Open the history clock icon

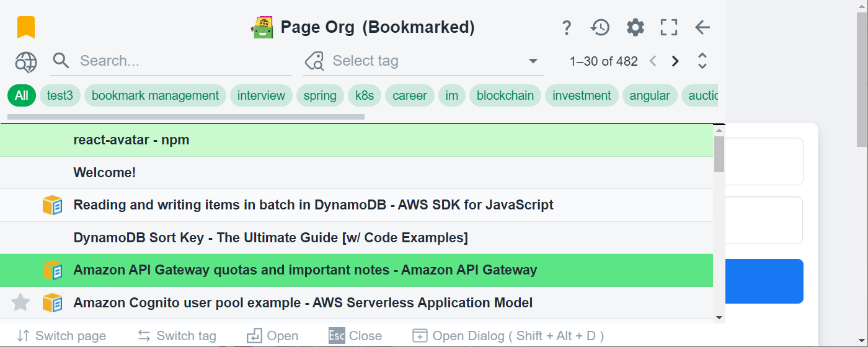(600, 27)
